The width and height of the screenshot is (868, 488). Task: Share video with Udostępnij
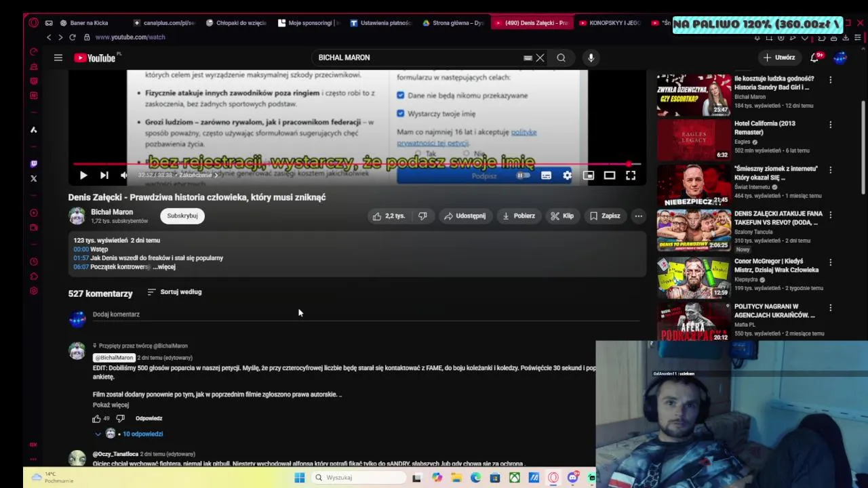465,216
